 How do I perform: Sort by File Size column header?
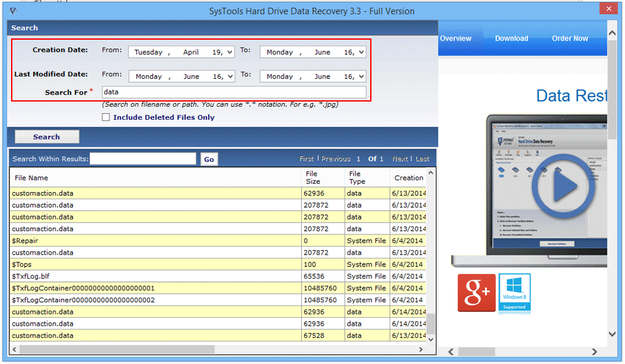[323, 178]
